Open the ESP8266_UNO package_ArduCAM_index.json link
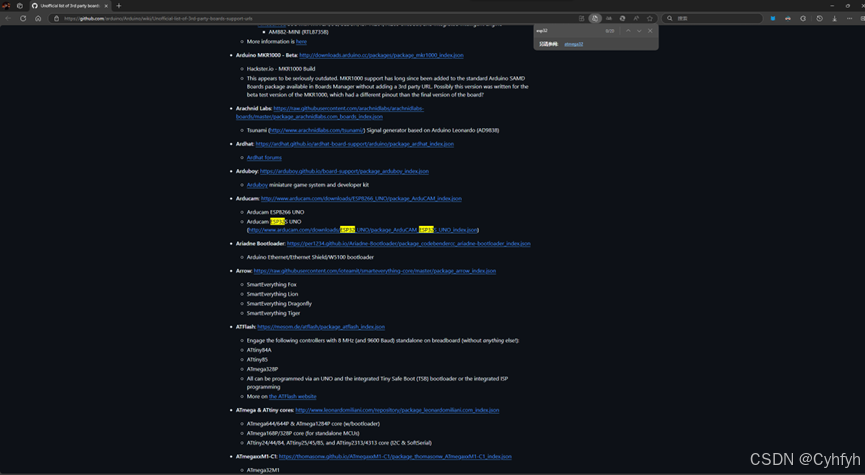Viewport: 865px width, 475px height. (361, 199)
